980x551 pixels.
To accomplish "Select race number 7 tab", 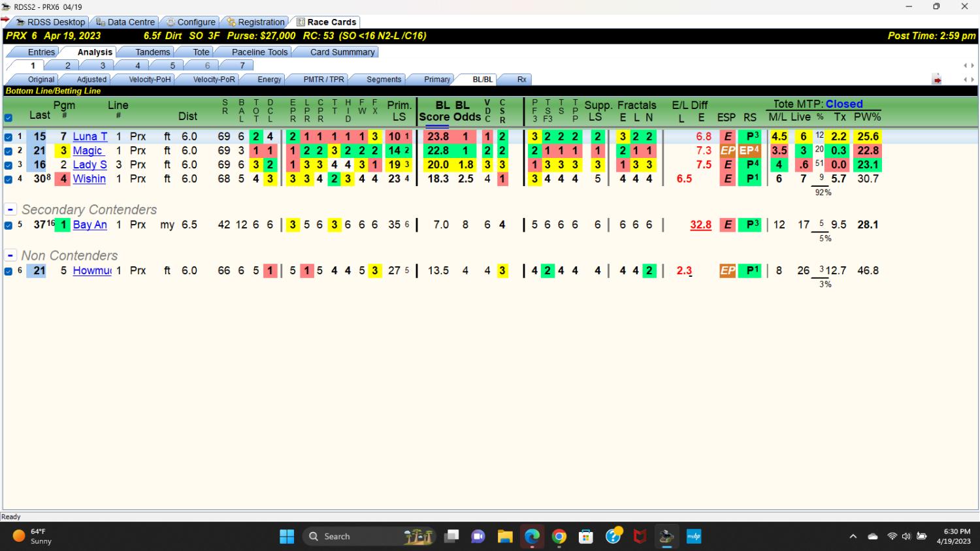I will tap(242, 65).
